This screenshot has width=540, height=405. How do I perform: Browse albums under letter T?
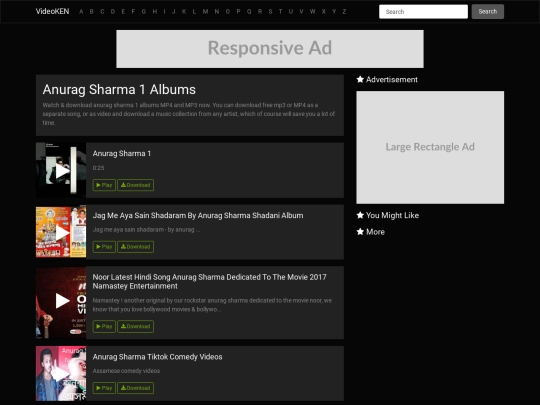click(280, 11)
